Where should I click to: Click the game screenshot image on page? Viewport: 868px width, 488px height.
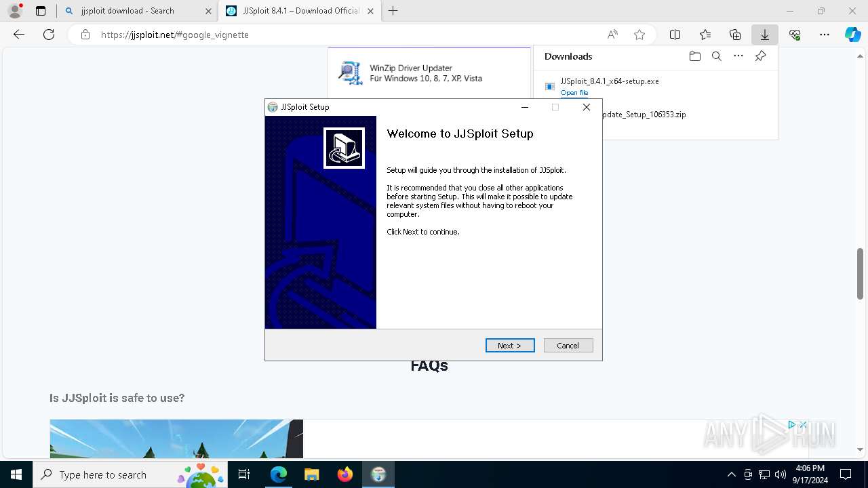(x=176, y=439)
